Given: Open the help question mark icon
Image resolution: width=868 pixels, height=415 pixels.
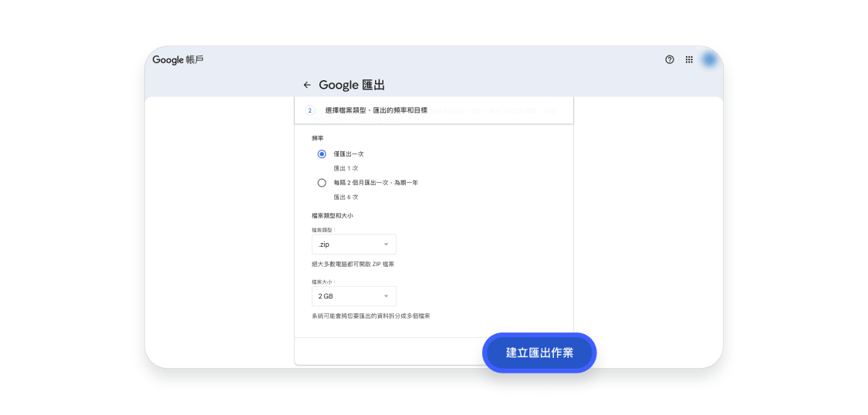Looking at the screenshot, I should 669,59.
